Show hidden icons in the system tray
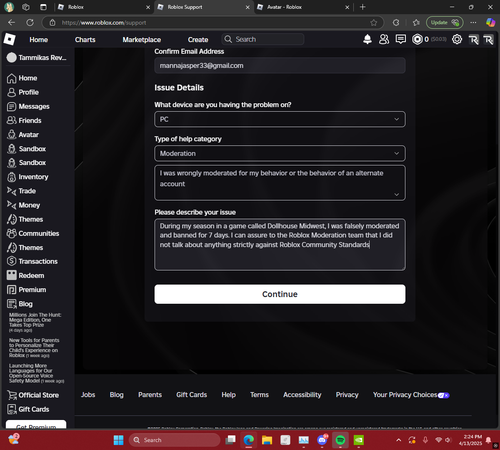500x450 pixels. click(x=399, y=440)
